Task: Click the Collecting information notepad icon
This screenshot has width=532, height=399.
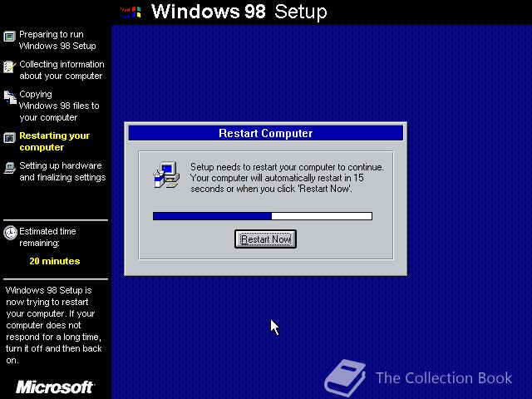Action: [x=9, y=66]
